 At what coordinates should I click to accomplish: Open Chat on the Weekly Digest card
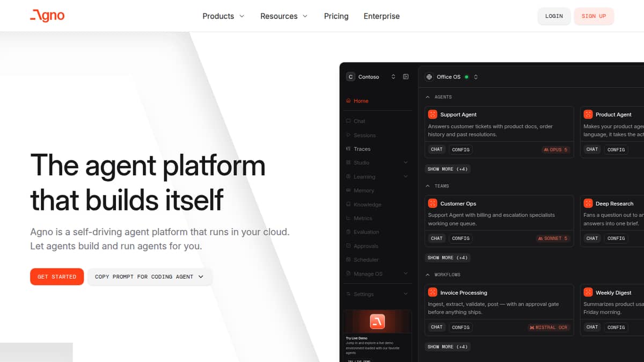592,327
